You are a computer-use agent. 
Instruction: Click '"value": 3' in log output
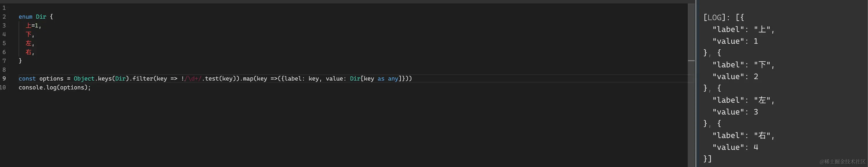tap(735, 112)
